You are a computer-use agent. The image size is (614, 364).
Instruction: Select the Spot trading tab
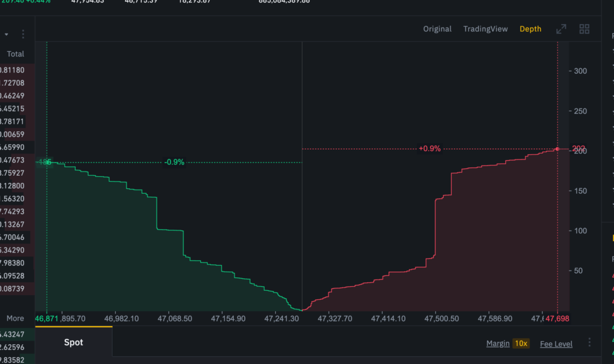(73, 342)
